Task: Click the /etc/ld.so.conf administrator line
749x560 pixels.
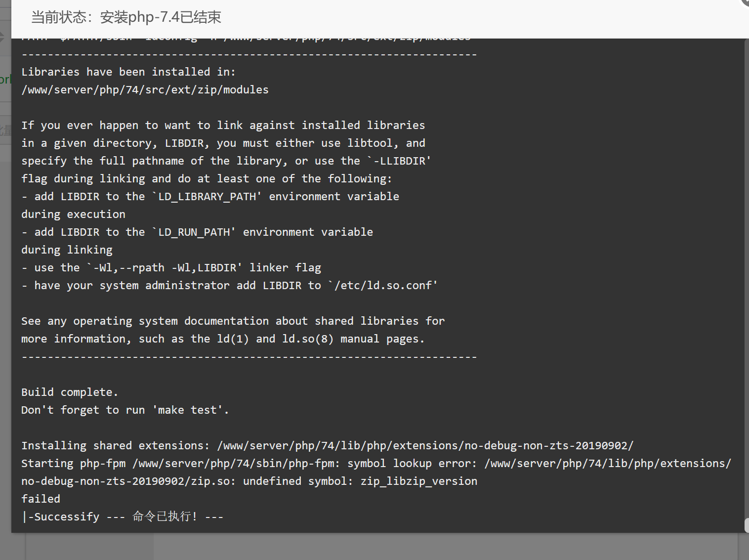Action: (229, 286)
